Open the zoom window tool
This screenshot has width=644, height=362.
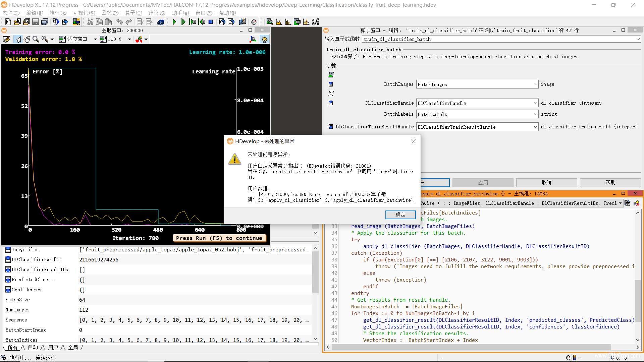pyautogui.click(x=270, y=22)
